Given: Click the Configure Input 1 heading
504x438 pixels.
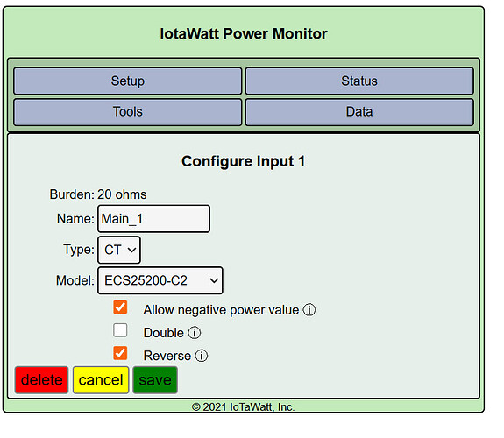Looking at the screenshot, I should coord(244,161).
